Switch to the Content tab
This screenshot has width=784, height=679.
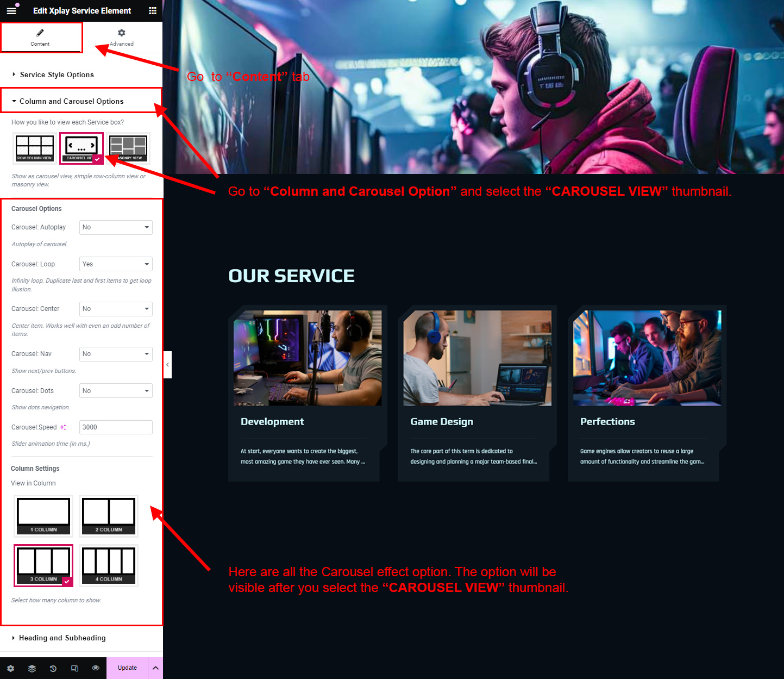(x=40, y=38)
